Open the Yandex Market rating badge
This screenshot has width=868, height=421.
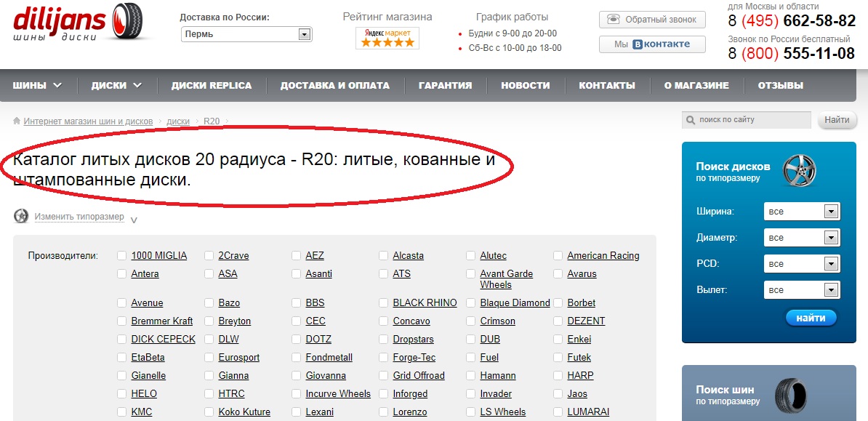pyautogui.click(x=387, y=38)
